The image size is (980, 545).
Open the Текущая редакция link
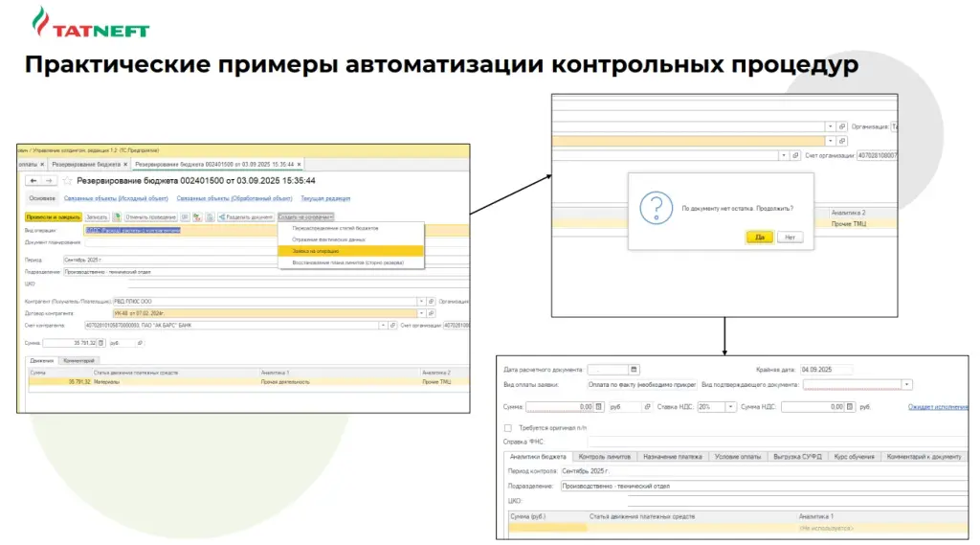point(325,199)
